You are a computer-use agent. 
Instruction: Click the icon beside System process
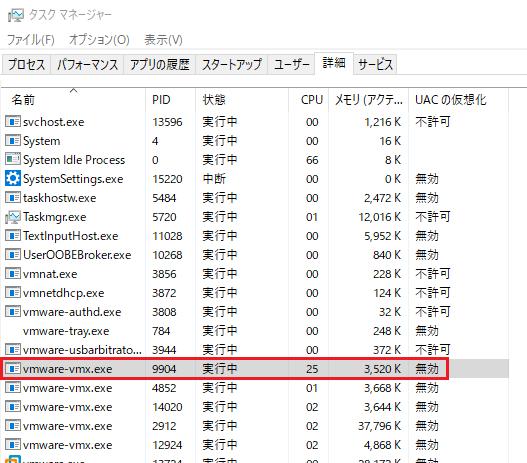pos(13,140)
